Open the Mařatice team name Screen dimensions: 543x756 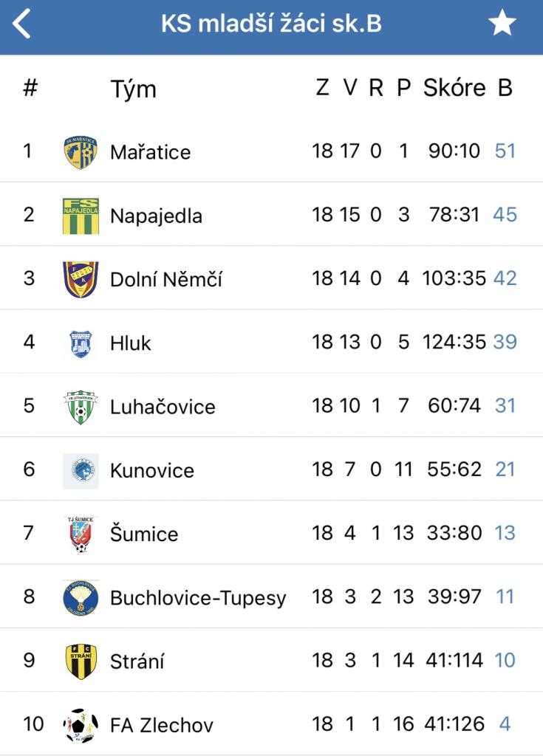click(150, 152)
